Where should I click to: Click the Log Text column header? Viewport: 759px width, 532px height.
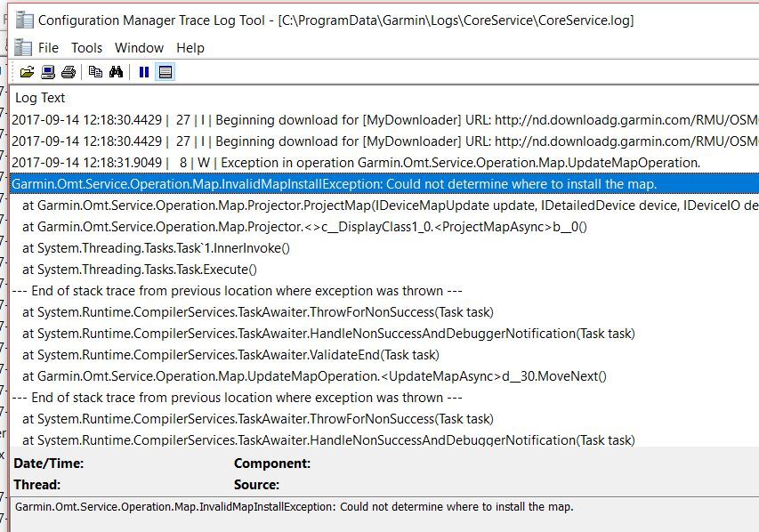tap(40, 98)
